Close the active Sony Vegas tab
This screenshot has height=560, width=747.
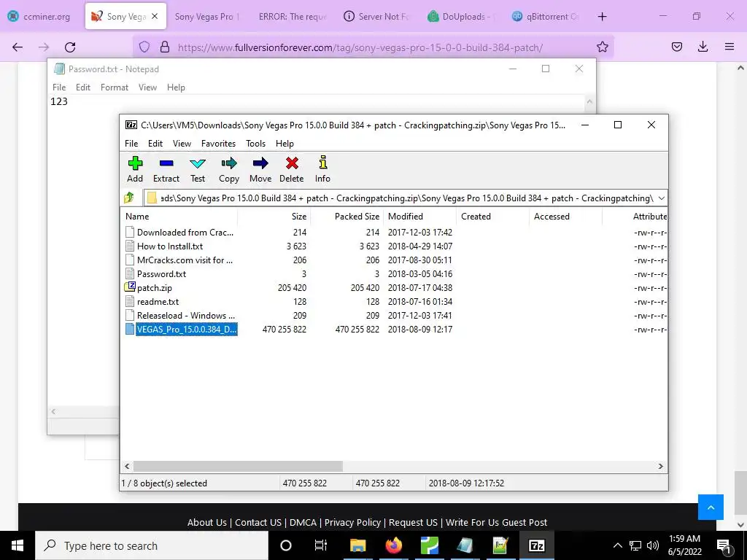[x=155, y=16]
